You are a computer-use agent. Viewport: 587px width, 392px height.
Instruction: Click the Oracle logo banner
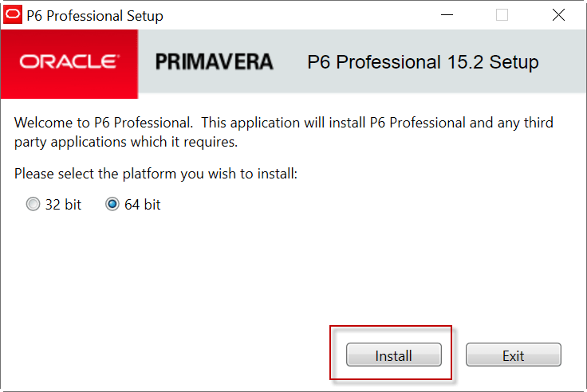(x=69, y=64)
